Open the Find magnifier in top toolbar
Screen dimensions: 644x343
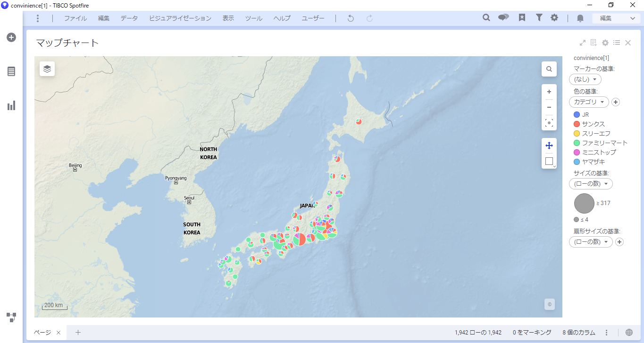(x=486, y=17)
